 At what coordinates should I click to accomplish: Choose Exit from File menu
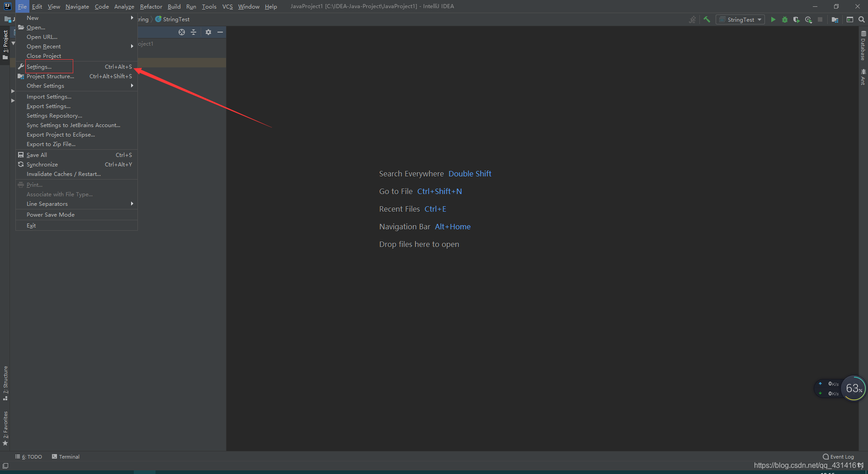pyautogui.click(x=76, y=226)
